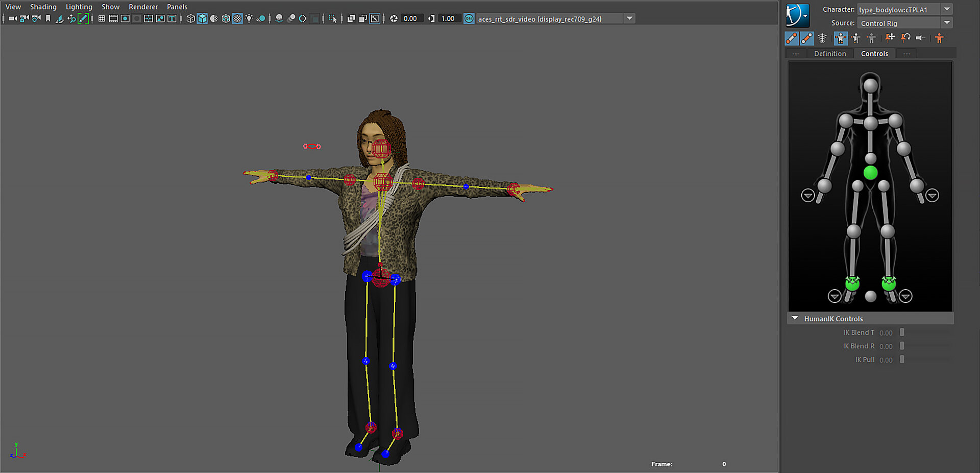Select the head effector on figure

[870, 85]
